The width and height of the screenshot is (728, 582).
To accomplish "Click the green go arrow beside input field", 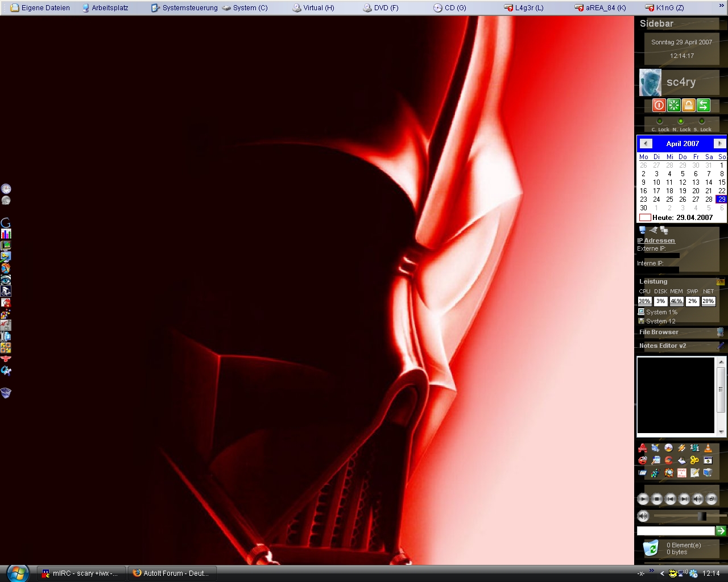I will click(721, 531).
